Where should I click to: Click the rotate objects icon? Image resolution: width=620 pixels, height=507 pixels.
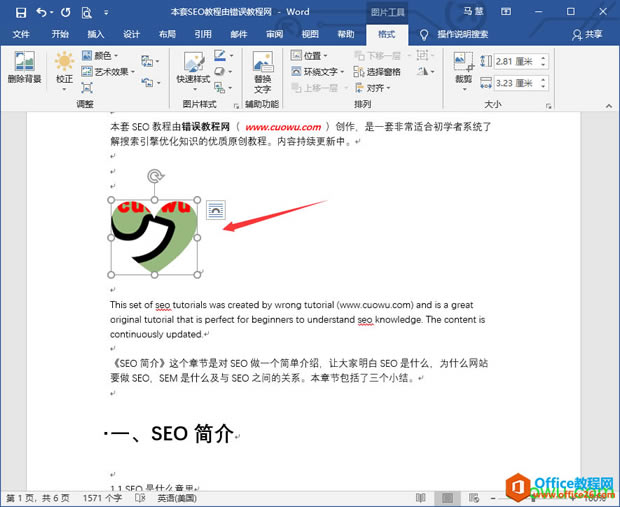tap(425, 72)
